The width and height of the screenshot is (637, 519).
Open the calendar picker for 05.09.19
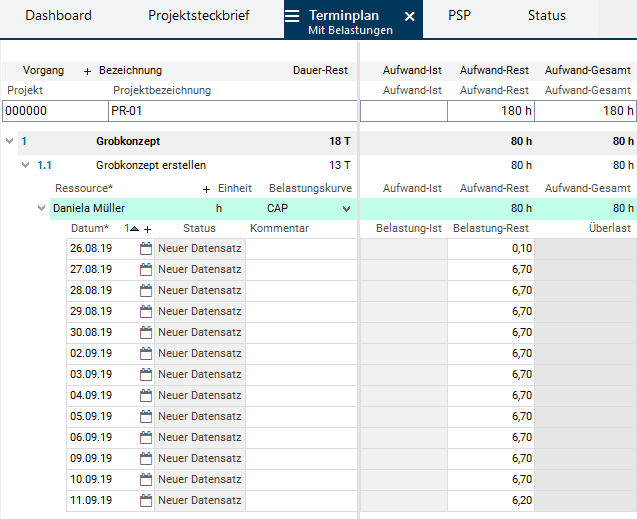[x=146, y=416]
